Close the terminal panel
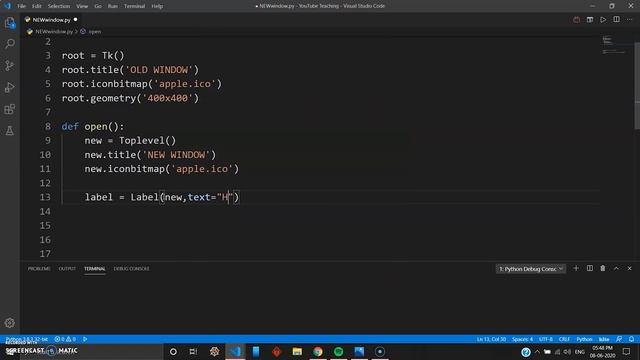The image size is (640, 360). pyautogui.click(x=629, y=268)
